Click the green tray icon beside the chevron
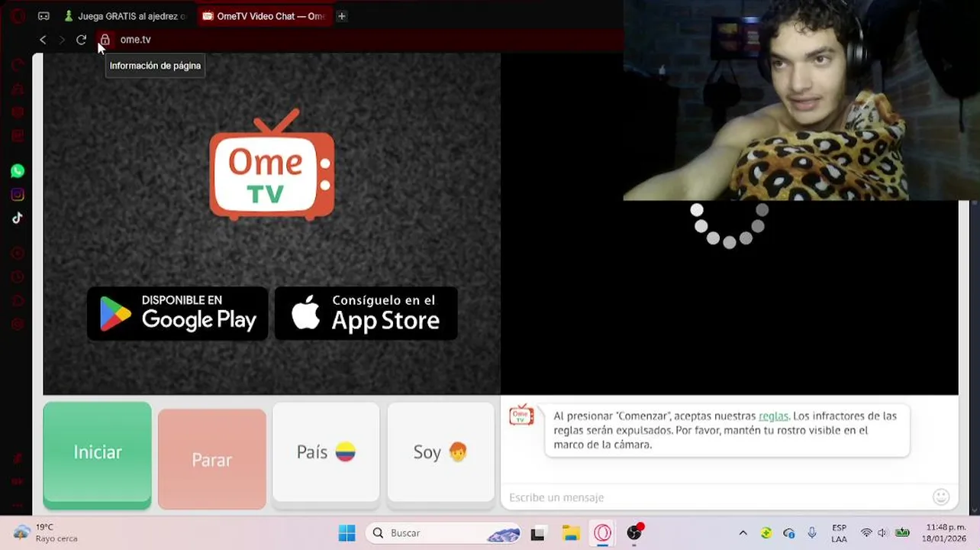980x550 pixels. tap(766, 533)
